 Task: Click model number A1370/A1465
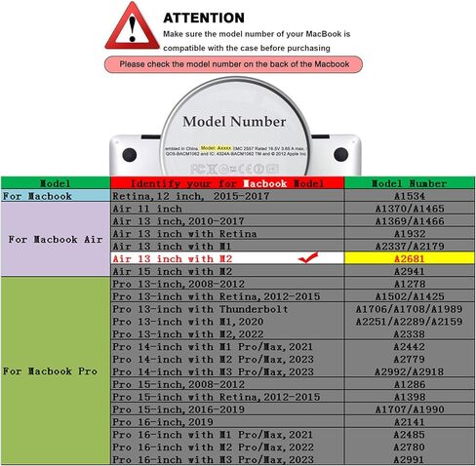[x=409, y=209]
